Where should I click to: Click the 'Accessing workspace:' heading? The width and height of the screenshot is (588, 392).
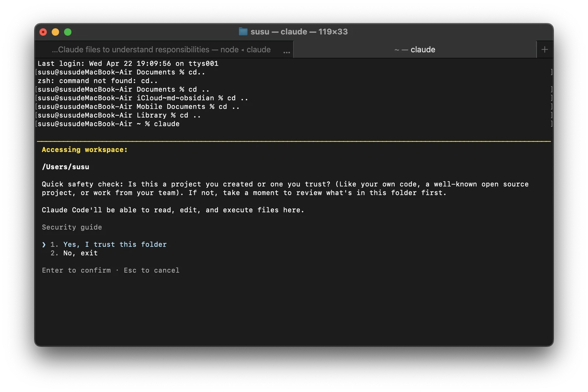click(85, 150)
